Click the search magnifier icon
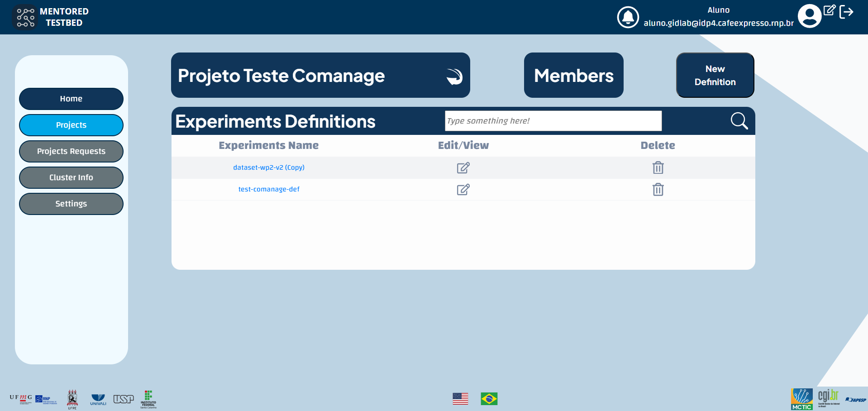This screenshot has width=868, height=411. tap(739, 121)
